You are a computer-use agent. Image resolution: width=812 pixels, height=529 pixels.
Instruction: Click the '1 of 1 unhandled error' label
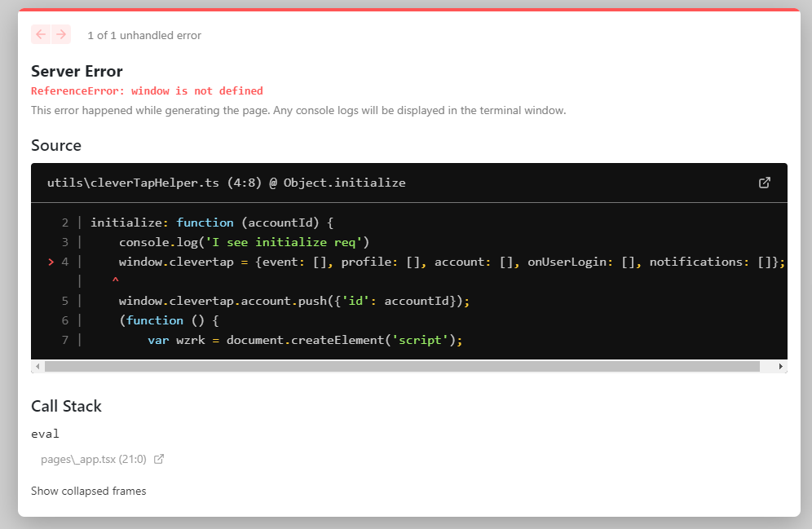pos(144,35)
